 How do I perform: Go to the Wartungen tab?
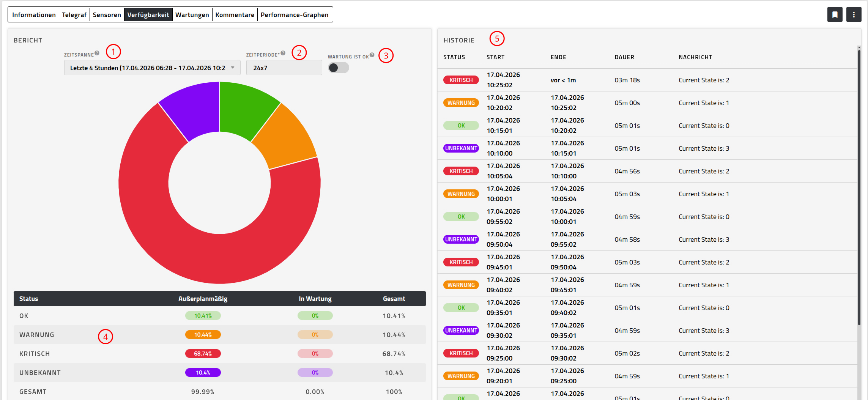192,15
